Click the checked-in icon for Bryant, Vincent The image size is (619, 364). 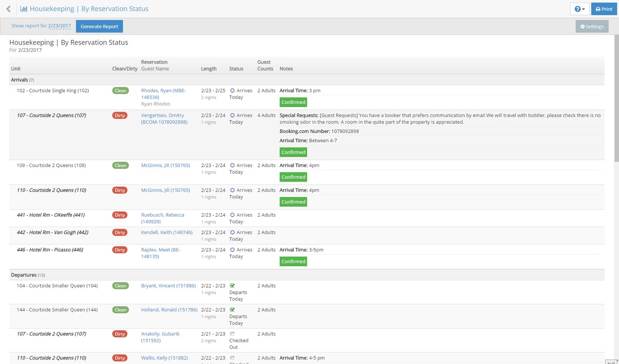click(x=232, y=286)
